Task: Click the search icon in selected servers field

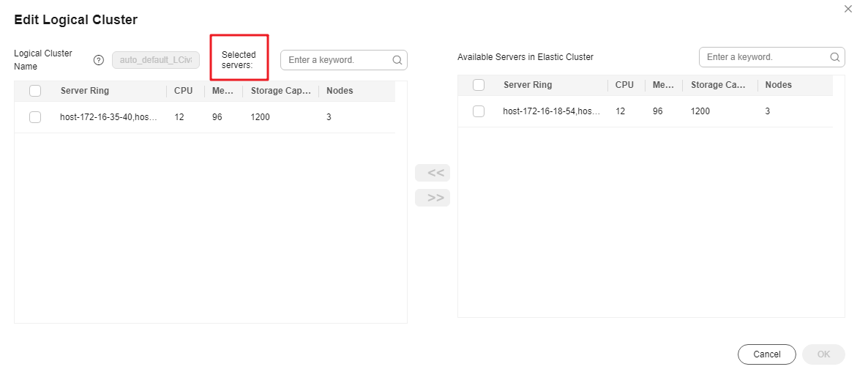Action: tap(397, 60)
